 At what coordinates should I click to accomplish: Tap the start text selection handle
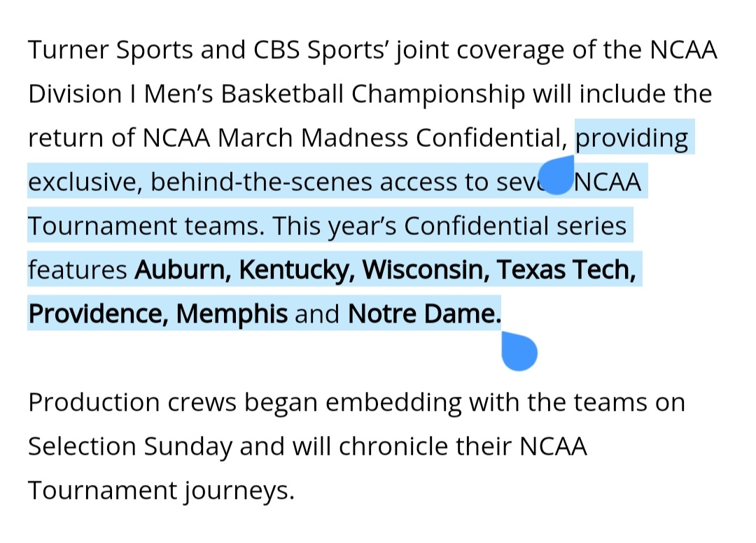coord(557,175)
